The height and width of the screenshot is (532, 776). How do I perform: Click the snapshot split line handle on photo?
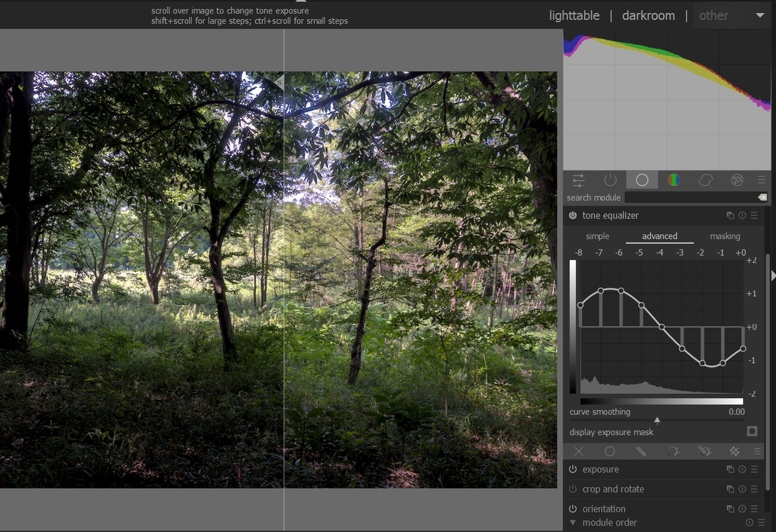pyautogui.click(x=280, y=82)
